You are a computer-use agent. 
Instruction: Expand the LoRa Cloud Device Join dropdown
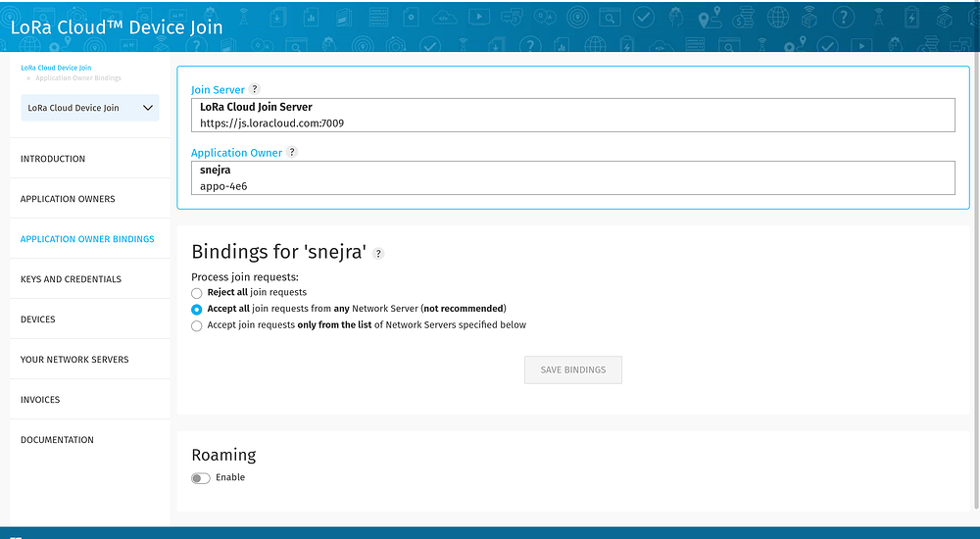pos(90,108)
